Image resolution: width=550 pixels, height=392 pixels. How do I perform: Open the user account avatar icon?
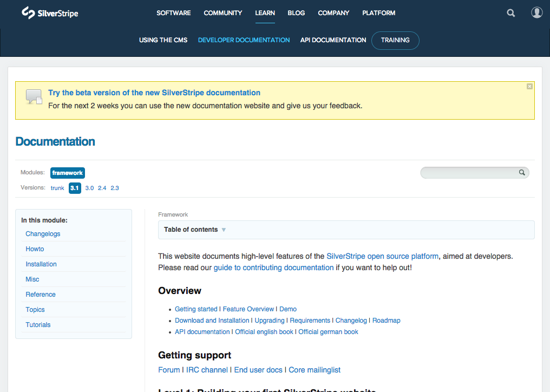536,12
